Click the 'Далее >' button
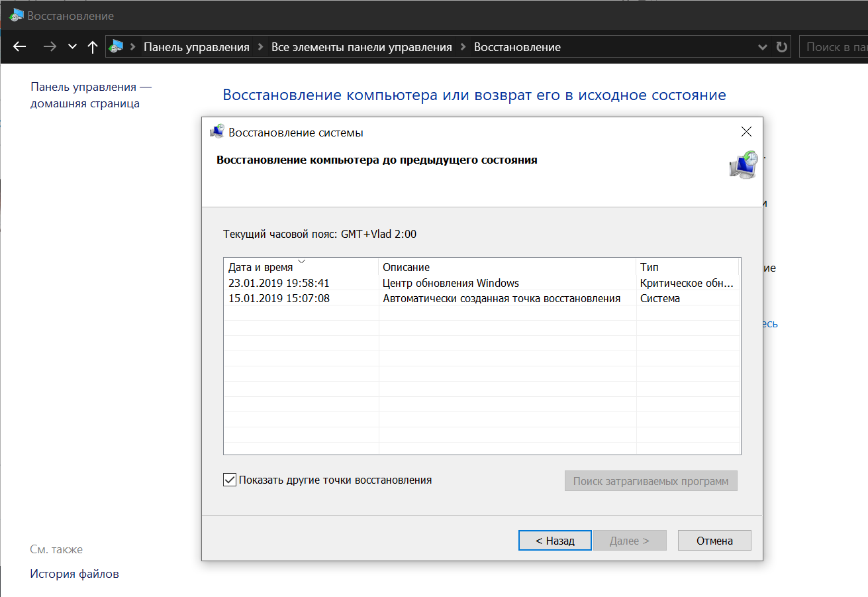The width and height of the screenshot is (868, 597). point(629,541)
